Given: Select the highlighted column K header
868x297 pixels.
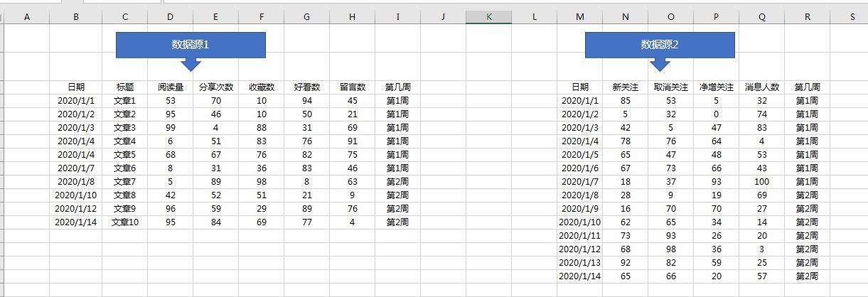Looking at the screenshot, I should click(x=488, y=18).
